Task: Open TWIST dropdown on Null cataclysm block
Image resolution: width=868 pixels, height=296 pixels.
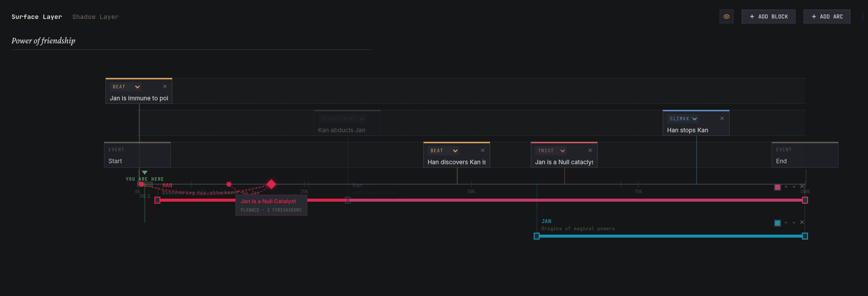Action: coord(551,151)
